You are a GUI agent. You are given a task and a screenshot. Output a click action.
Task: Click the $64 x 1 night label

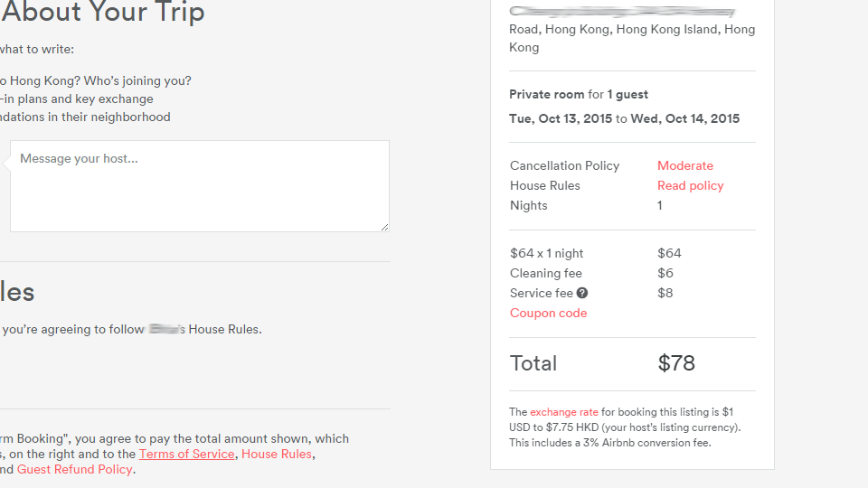(x=546, y=253)
